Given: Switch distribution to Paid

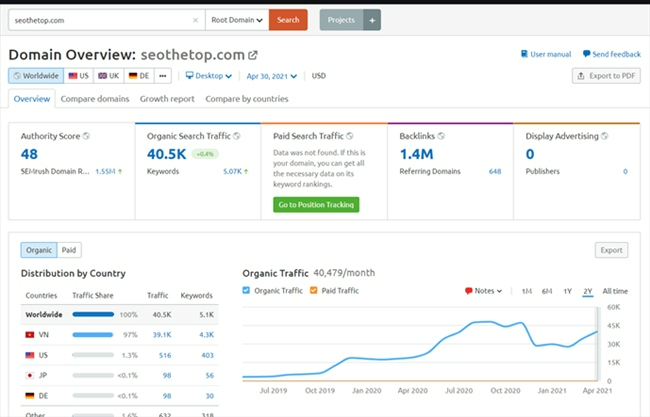Looking at the screenshot, I should click(69, 250).
